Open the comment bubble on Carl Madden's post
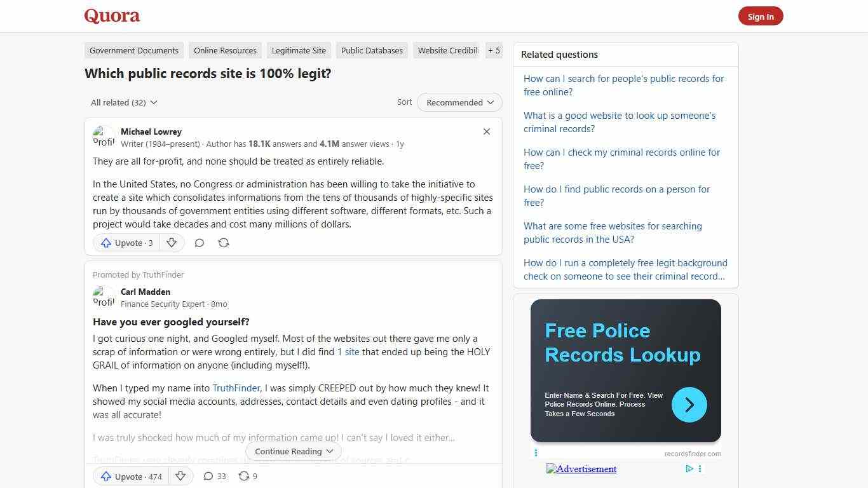The image size is (868, 488). pos(209,476)
